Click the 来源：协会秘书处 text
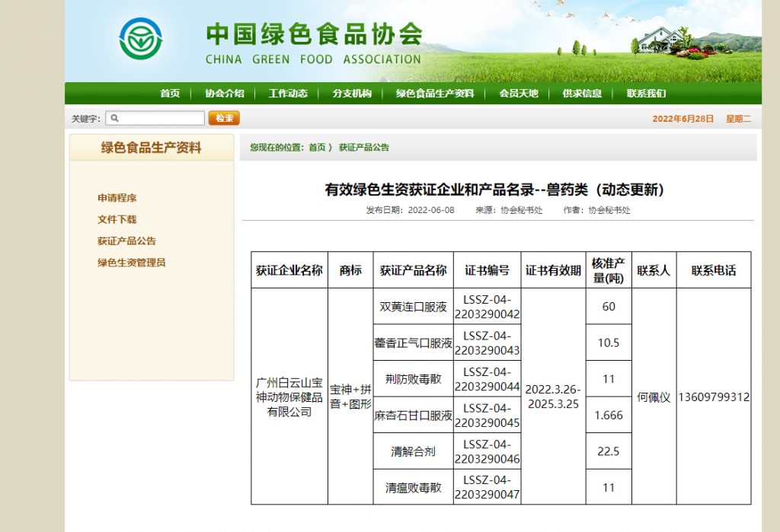This screenshot has height=532, width=780. click(x=509, y=210)
